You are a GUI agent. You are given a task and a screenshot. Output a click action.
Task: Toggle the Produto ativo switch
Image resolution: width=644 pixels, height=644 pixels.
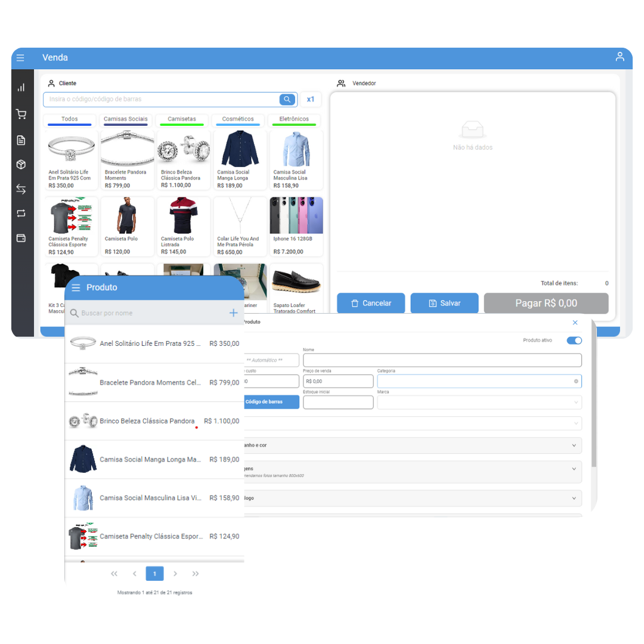click(x=574, y=340)
